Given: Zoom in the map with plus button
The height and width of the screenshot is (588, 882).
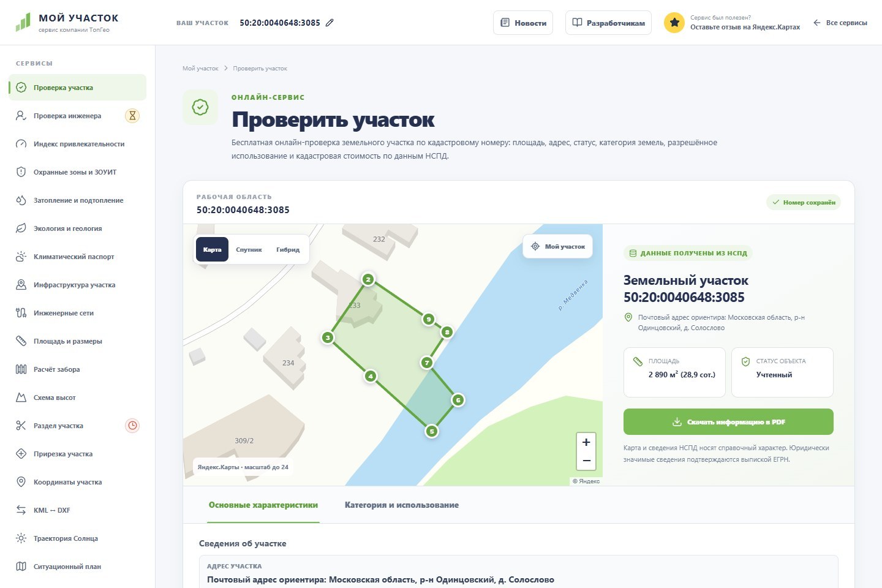Looking at the screenshot, I should (x=586, y=442).
